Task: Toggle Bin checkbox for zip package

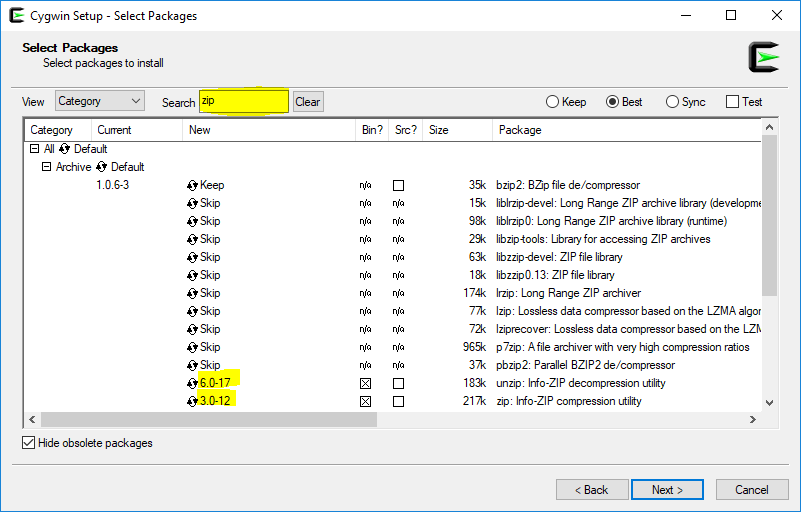Action: [365, 402]
